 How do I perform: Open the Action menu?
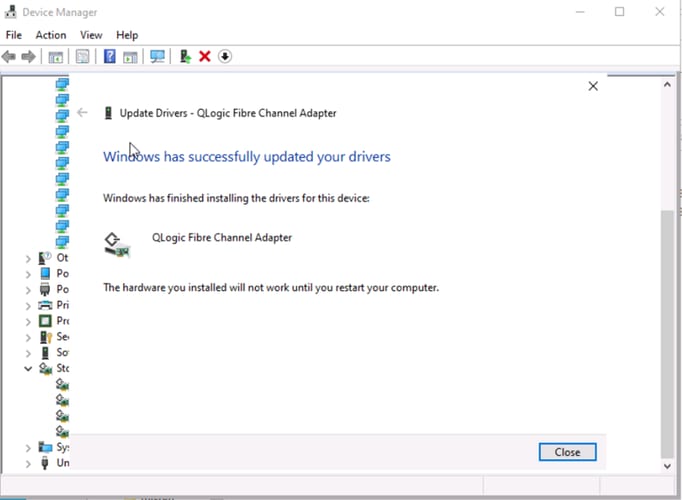point(51,35)
